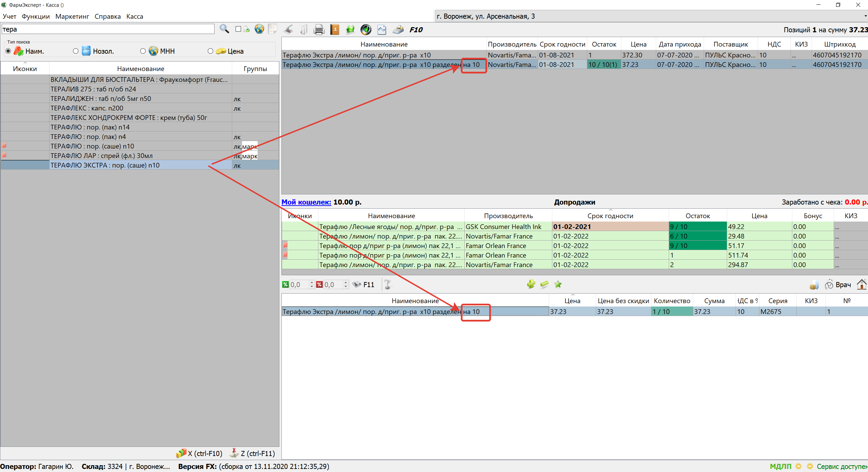Screen dimensions: 868x472
Task: Open the Маркетинг menu
Action: [72, 16]
